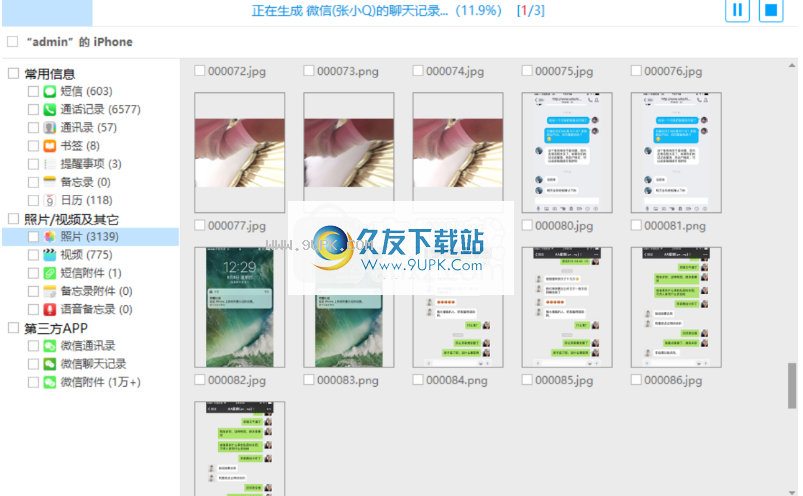Open 微信附件 (1万+) in the sidebar
The height and width of the screenshot is (496, 803).
point(100,382)
